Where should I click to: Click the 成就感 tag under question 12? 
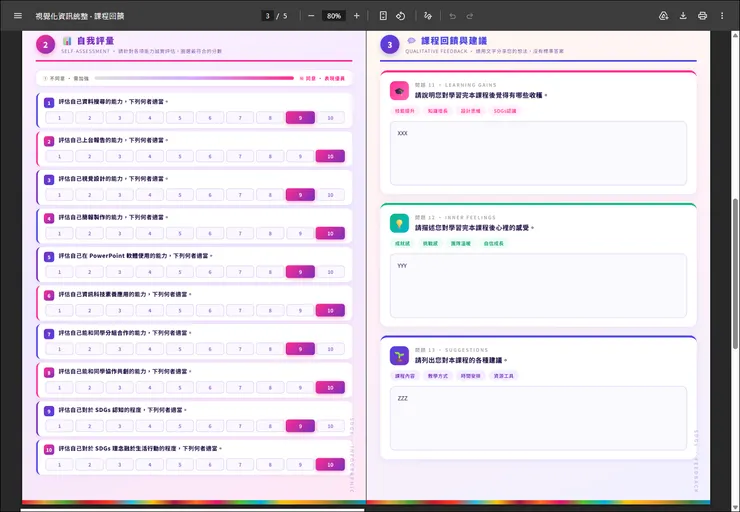click(403, 243)
